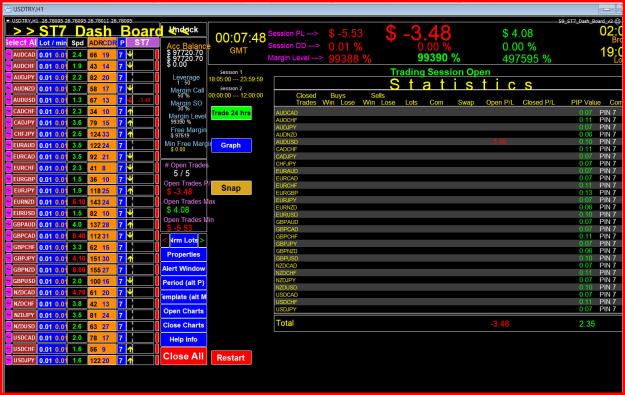Screen dimensions: 625x395
Task: Toggle the magenta select box for NZDJPY
Action: coord(9,315)
